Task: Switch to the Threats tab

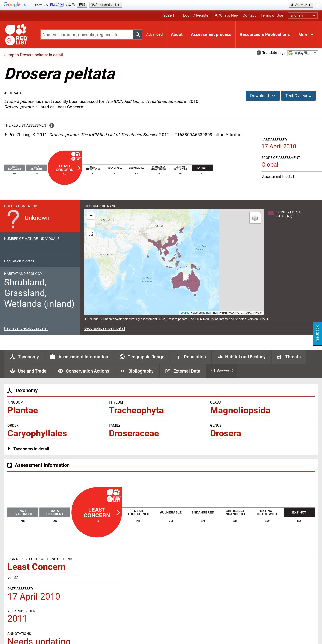Action: tap(289, 357)
